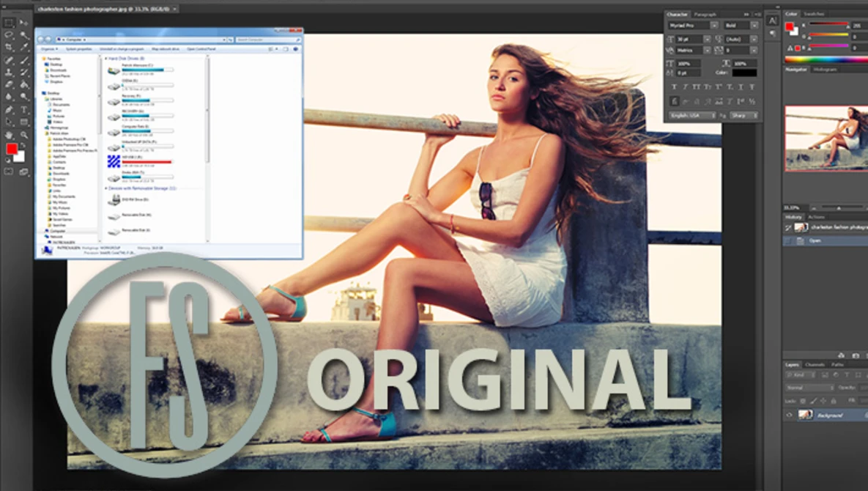Open Bold font style dropdown
The image size is (868, 491).
(754, 26)
